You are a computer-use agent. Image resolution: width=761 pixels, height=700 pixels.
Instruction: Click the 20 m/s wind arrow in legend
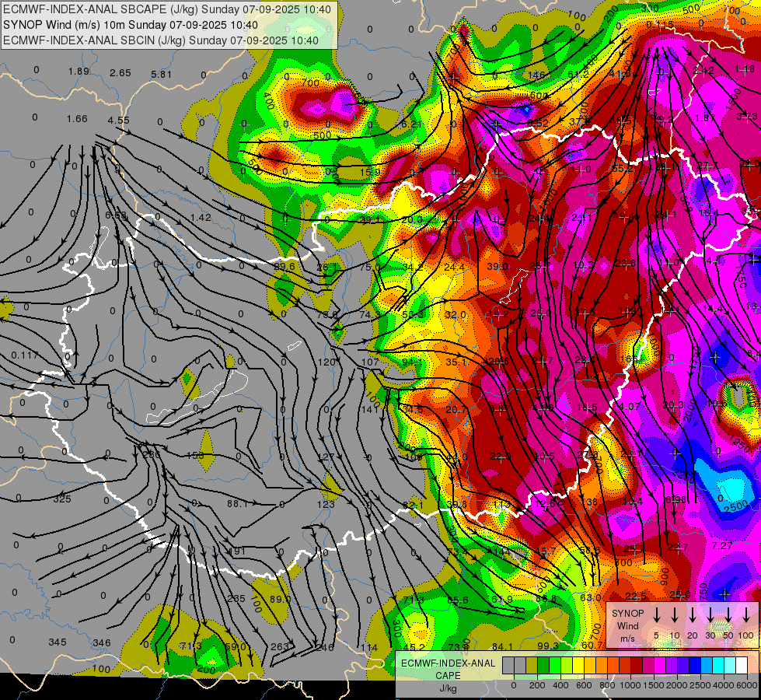pyautogui.click(x=693, y=614)
